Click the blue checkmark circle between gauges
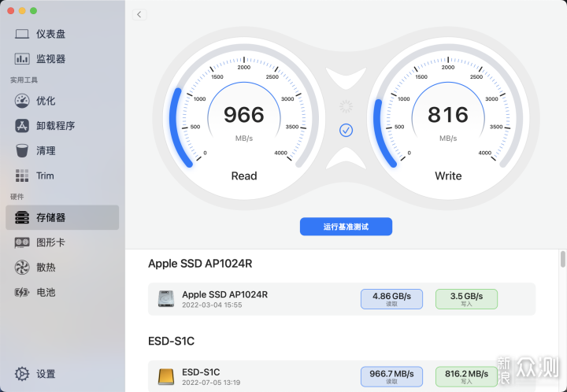Viewport: 567px width, 392px height. [346, 131]
